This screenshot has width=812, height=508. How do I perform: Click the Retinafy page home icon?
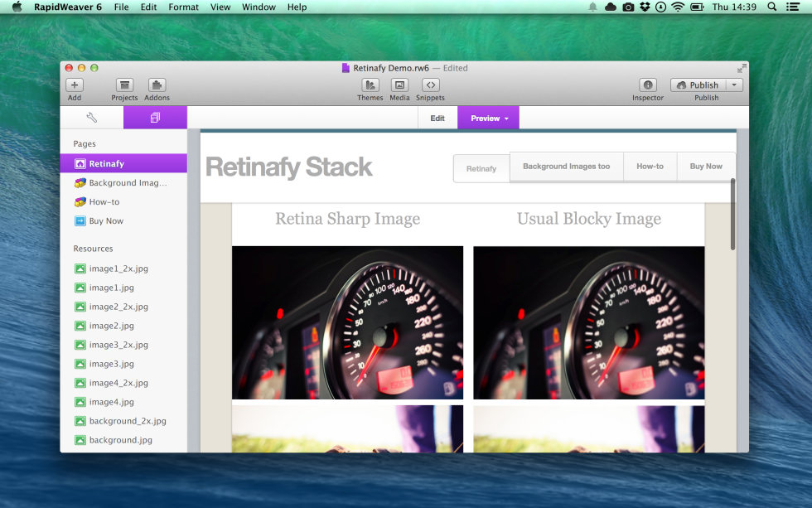(x=80, y=163)
